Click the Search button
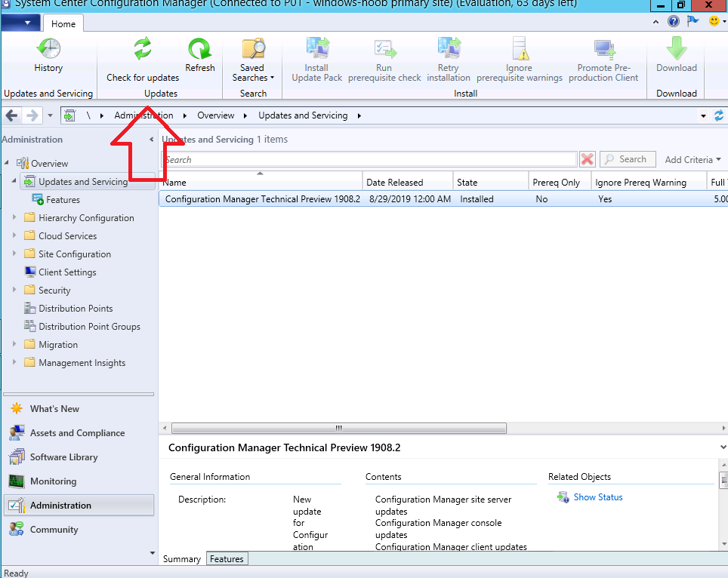The height and width of the screenshot is (578, 728). pyautogui.click(x=628, y=159)
